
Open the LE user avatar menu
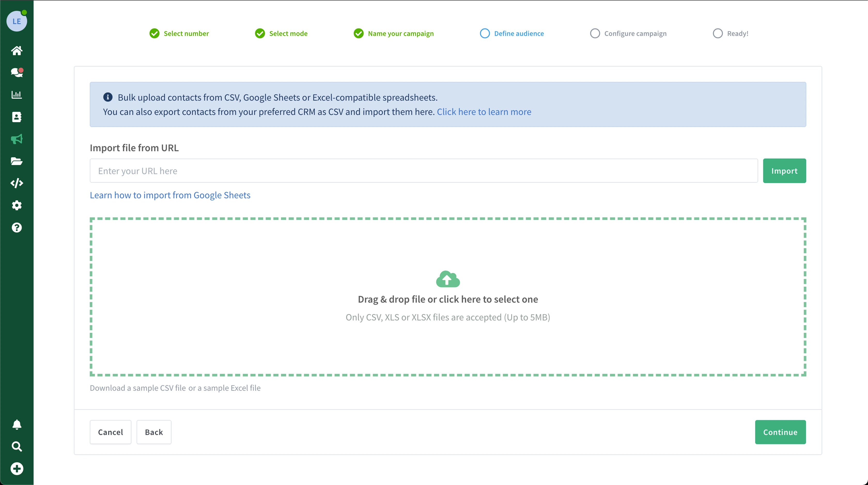[x=17, y=21]
